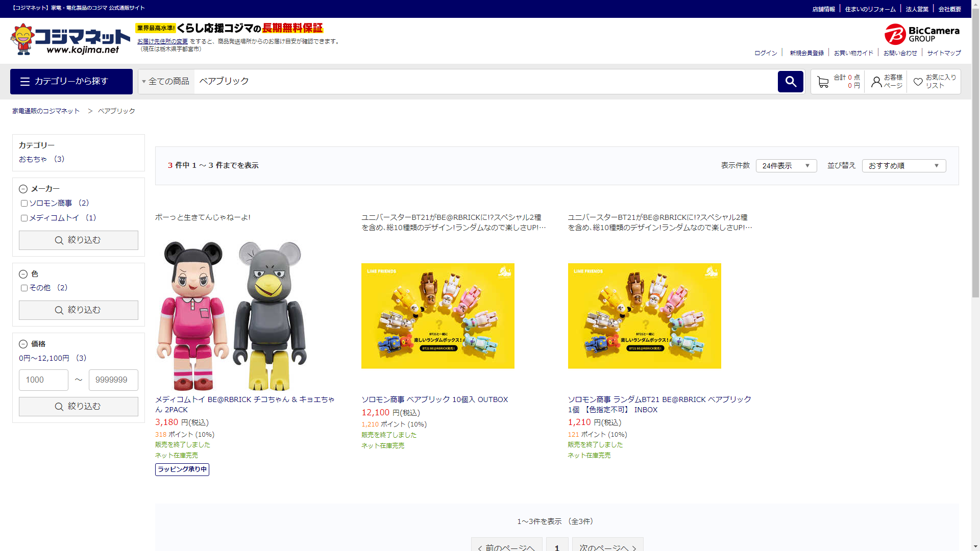This screenshot has height=551, width=980.
Task: Open the おもちゃ category link
Action: click(33, 159)
